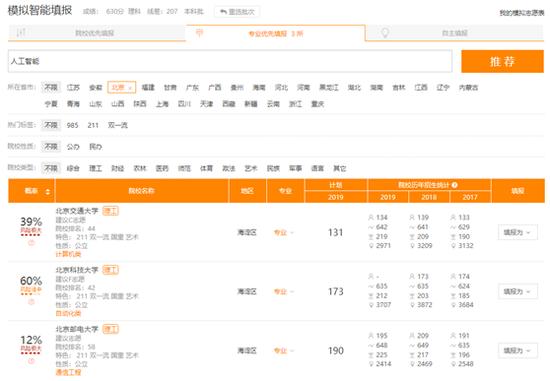The image size is (550, 381).
Task: Click plan count 190
Action: tap(336, 350)
